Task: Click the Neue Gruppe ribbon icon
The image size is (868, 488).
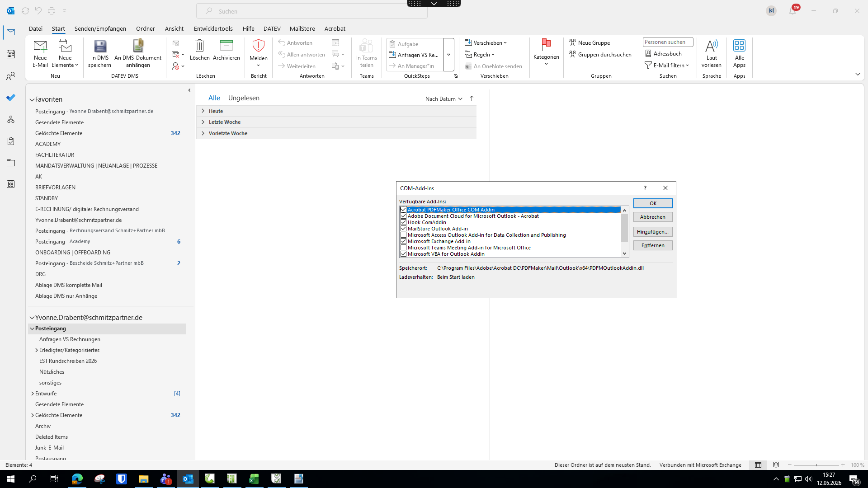Action: (590, 42)
